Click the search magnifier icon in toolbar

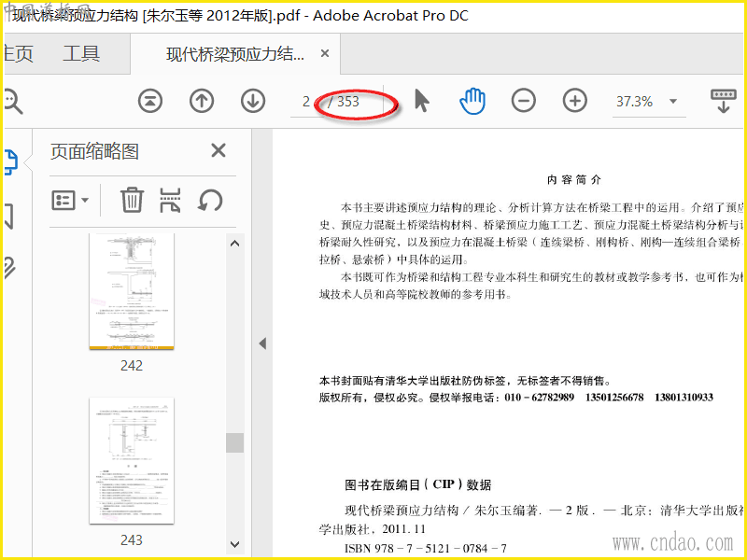[13, 102]
